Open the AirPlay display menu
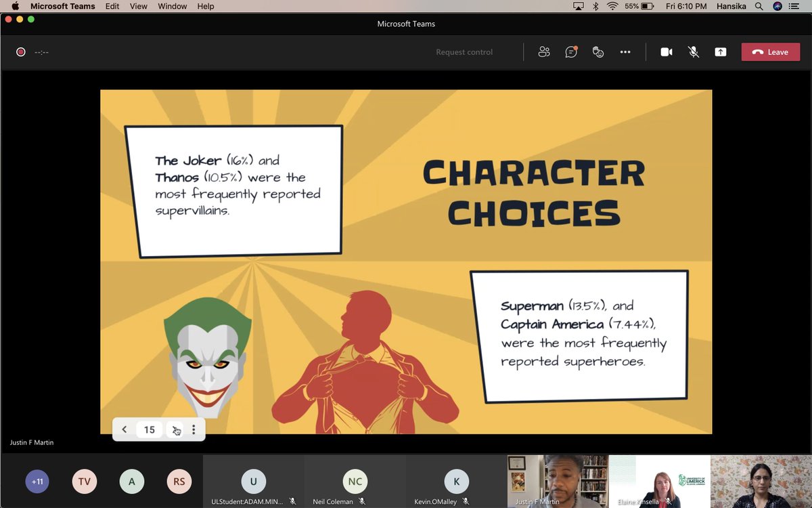The height and width of the screenshot is (508, 812). pos(579,6)
